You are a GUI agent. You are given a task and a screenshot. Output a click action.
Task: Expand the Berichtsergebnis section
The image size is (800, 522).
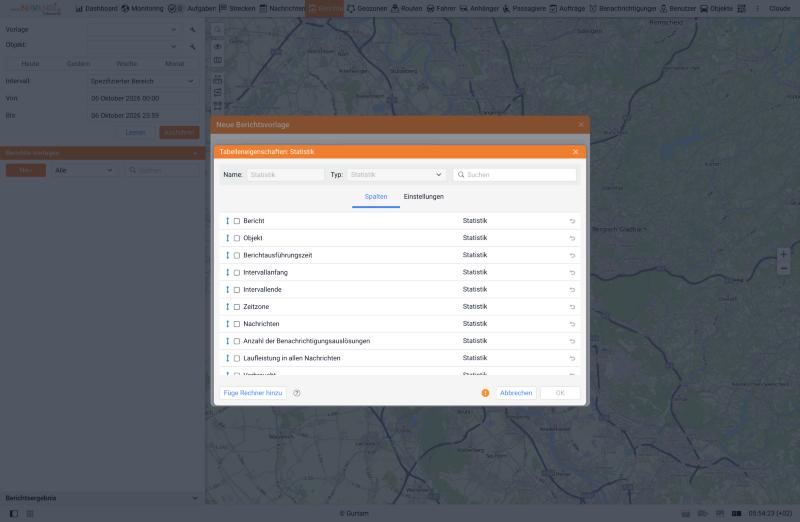click(x=195, y=498)
